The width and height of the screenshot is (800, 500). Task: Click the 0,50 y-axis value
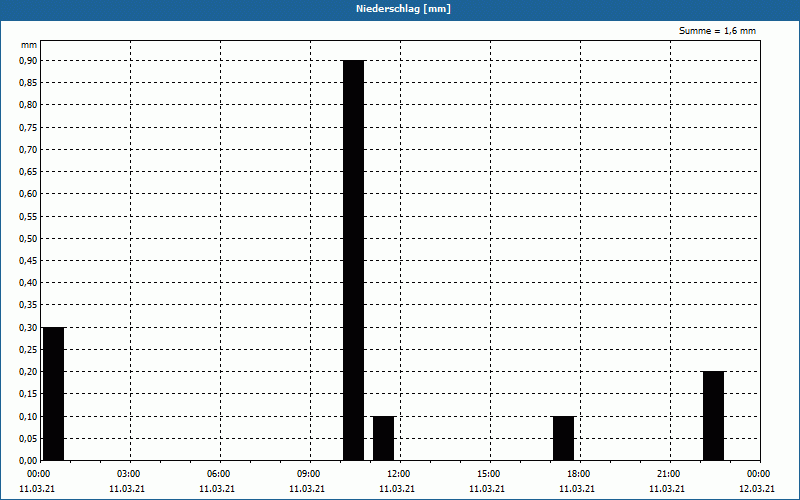pyautogui.click(x=28, y=238)
